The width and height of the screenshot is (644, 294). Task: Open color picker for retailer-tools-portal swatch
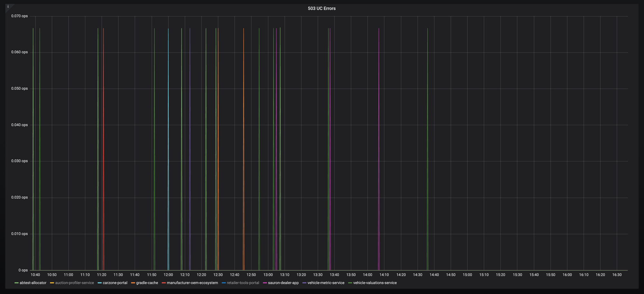tap(223, 283)
